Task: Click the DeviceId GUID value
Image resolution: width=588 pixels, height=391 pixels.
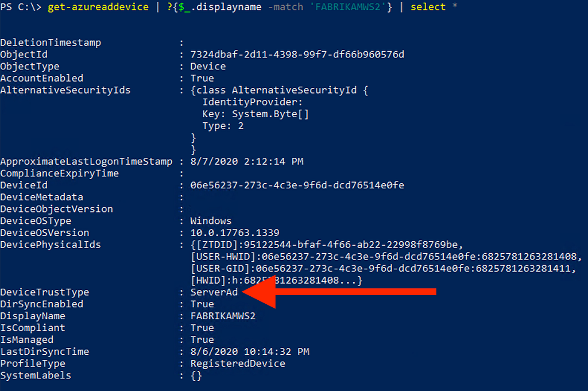Action: 297,185
